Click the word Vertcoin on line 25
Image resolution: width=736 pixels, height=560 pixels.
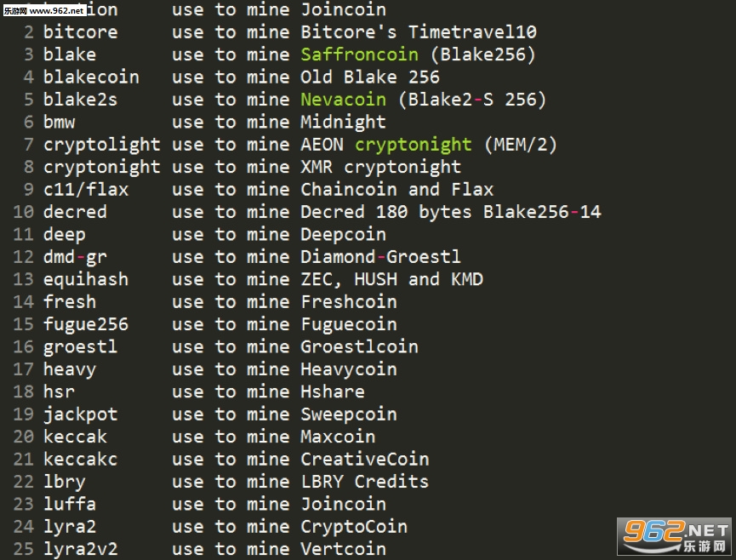344,549
